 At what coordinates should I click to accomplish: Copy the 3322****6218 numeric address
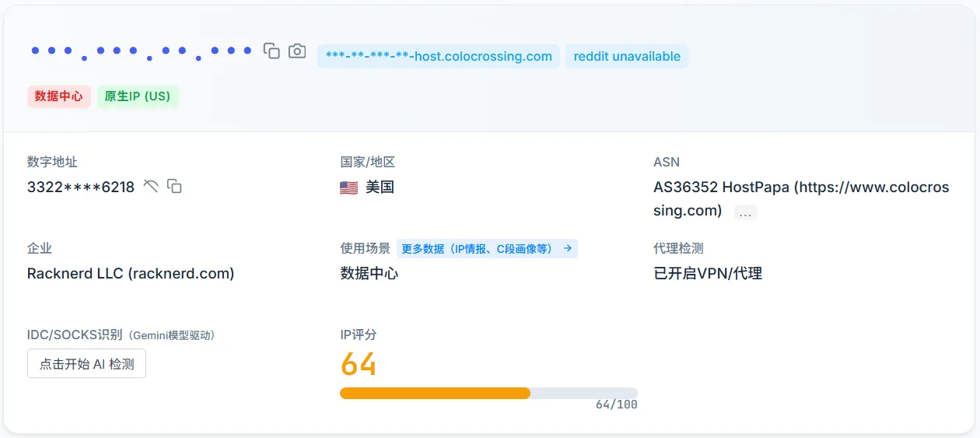click(x=175, y=186)
